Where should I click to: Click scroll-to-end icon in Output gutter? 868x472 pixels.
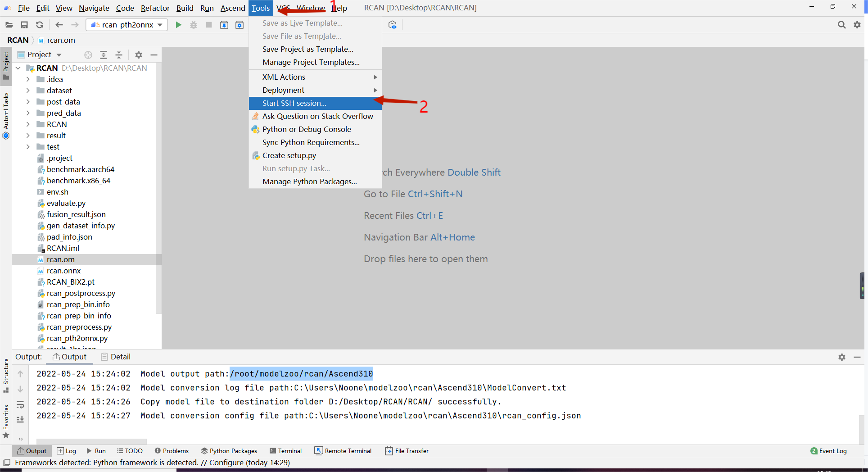(x=20, y=419)
